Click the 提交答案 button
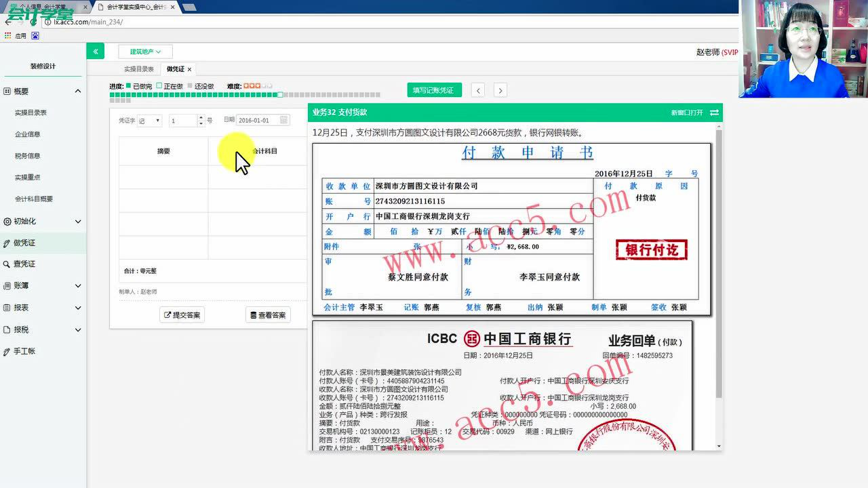868x488 pixels. click(x=182, y=314)
